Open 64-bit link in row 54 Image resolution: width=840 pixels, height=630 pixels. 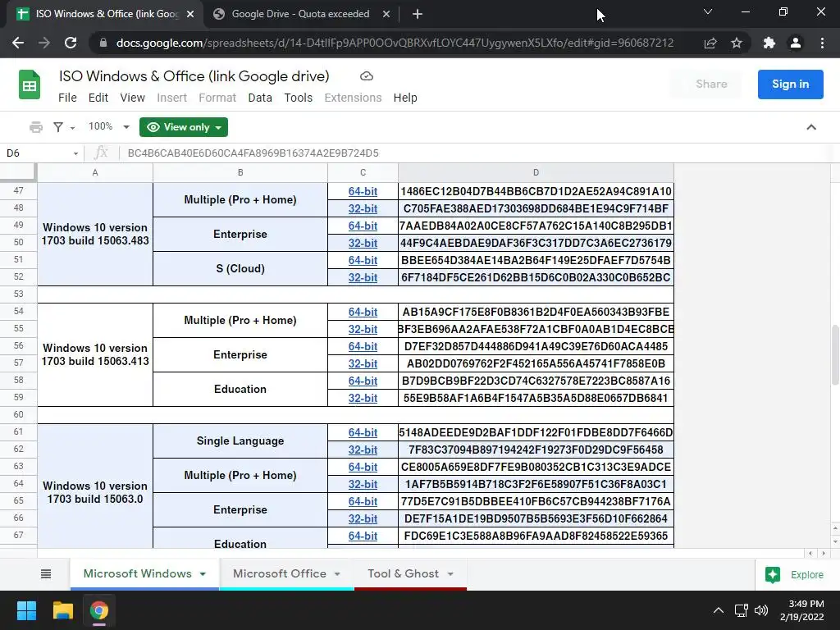coord(363,312)
